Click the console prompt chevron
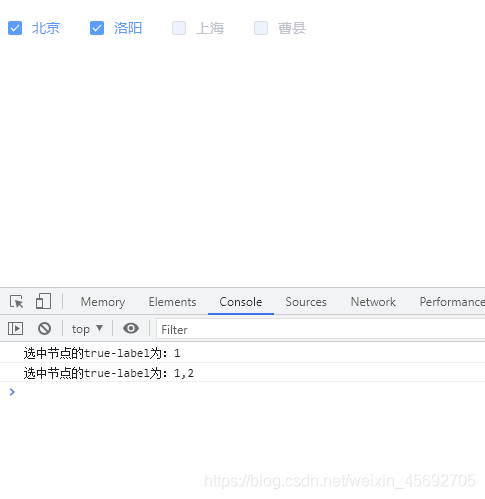Screen dimensions: 485x499 pyautogui.click(x=12, y=392)
